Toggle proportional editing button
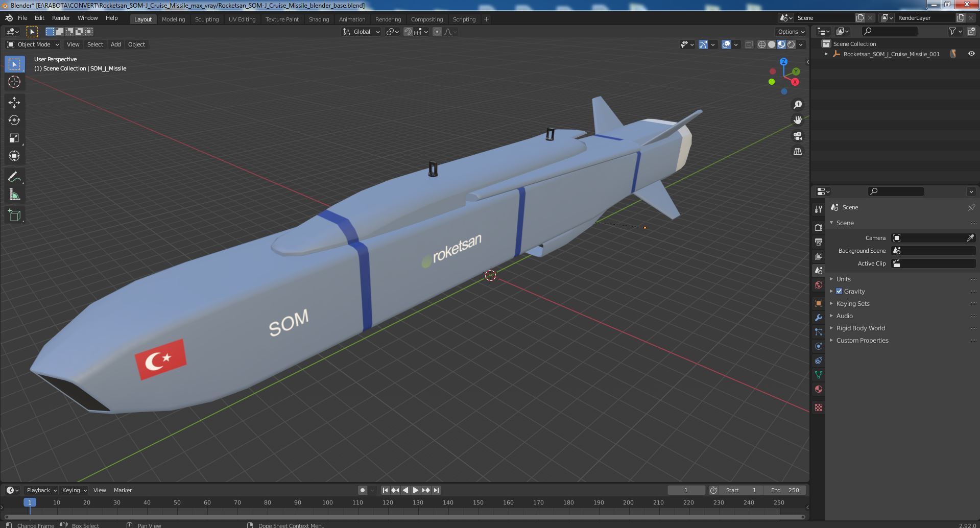980x528 pixels. click(437, 32)
